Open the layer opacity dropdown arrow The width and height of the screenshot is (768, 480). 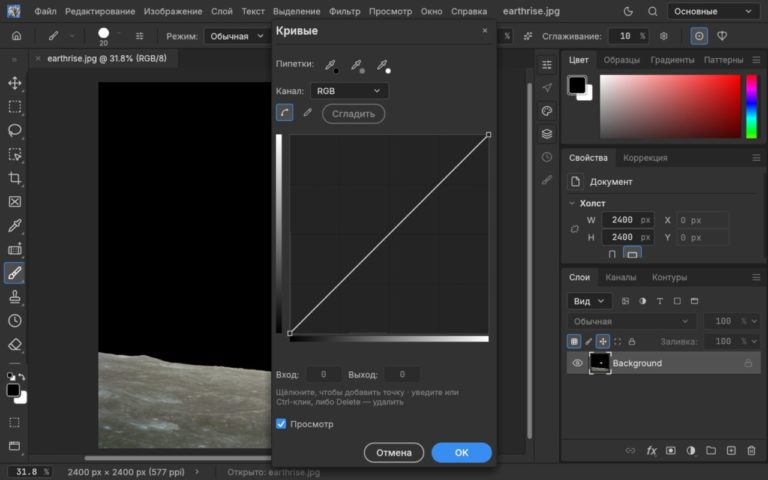[754, 321]
